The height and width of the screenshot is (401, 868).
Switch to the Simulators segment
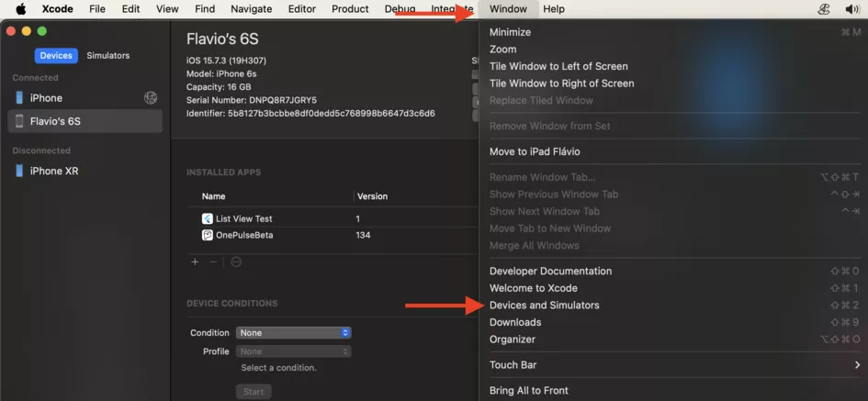tap(108, 55)
